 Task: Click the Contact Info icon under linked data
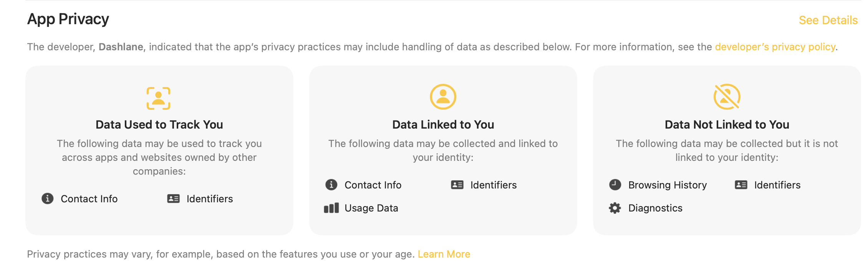(331, 185)
